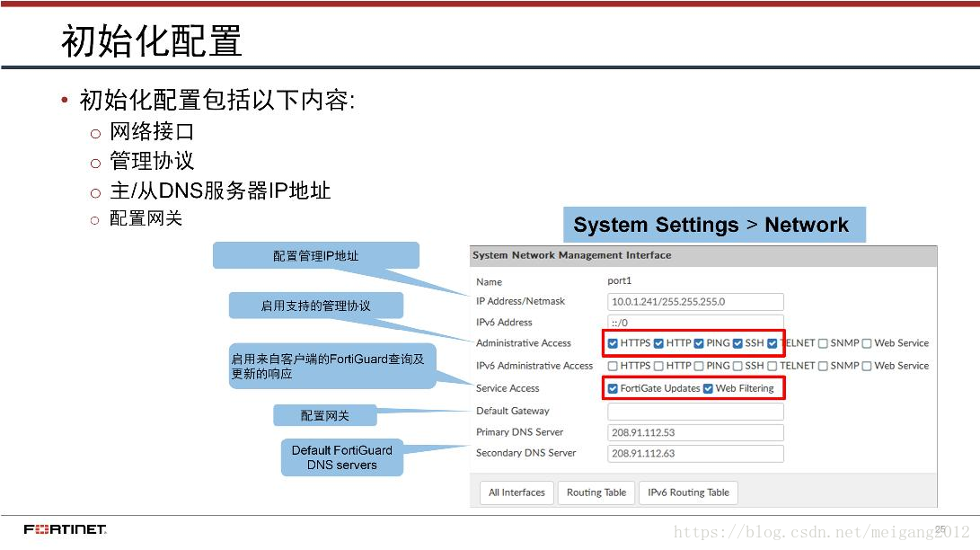Enable TELNET under IPv6 Administrative Access

(x=773, y=366)
